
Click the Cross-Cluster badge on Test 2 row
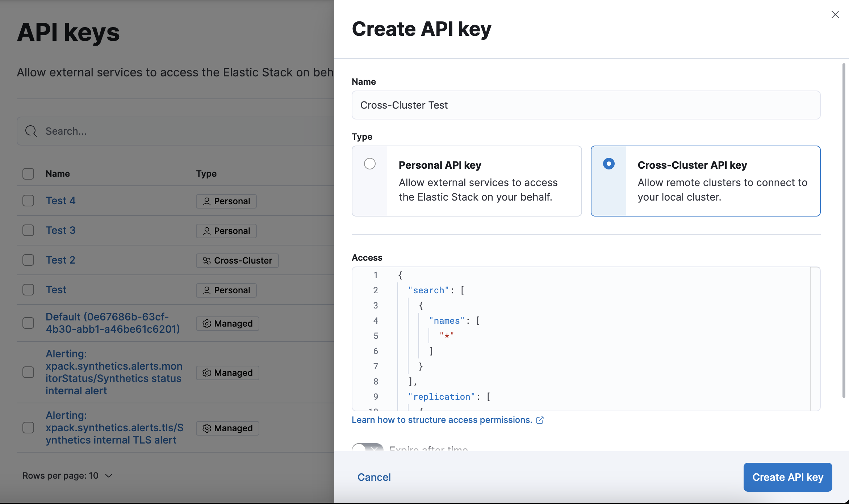coord(237,260)
